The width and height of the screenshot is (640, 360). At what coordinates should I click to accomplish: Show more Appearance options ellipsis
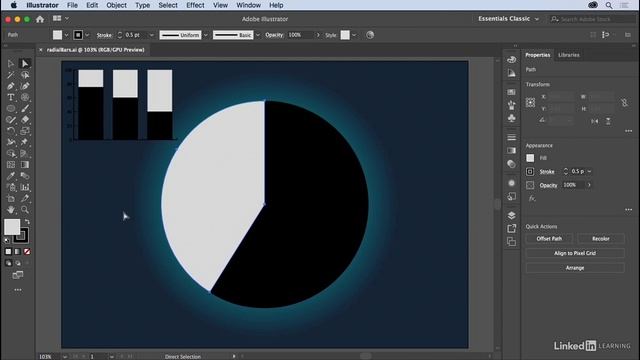pyautogui.click(x=629, y=210)
